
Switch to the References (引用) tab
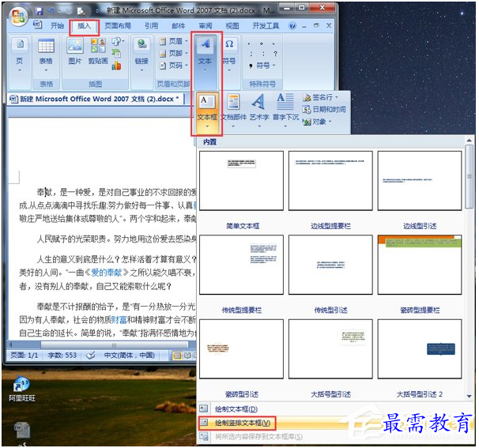(x=152, y=25)
